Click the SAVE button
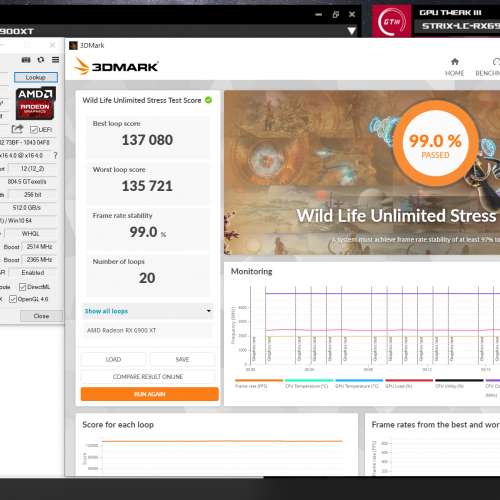The image size is (500, 500). click(182, 359)
